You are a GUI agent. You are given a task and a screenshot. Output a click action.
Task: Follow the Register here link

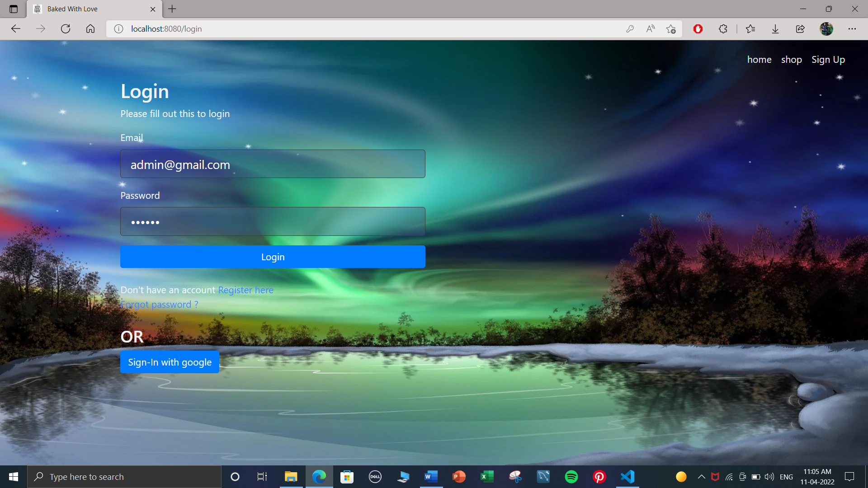click(x=245, y=290)
